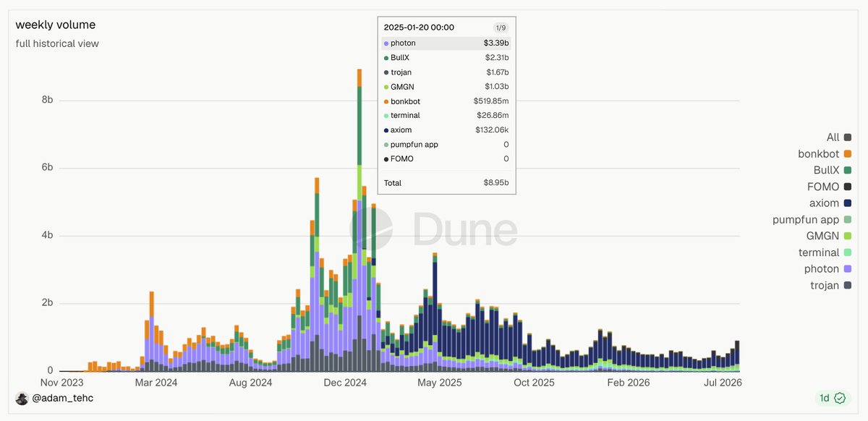Click the FOMO legend color square
868x421 pixels.
[847, 187]
